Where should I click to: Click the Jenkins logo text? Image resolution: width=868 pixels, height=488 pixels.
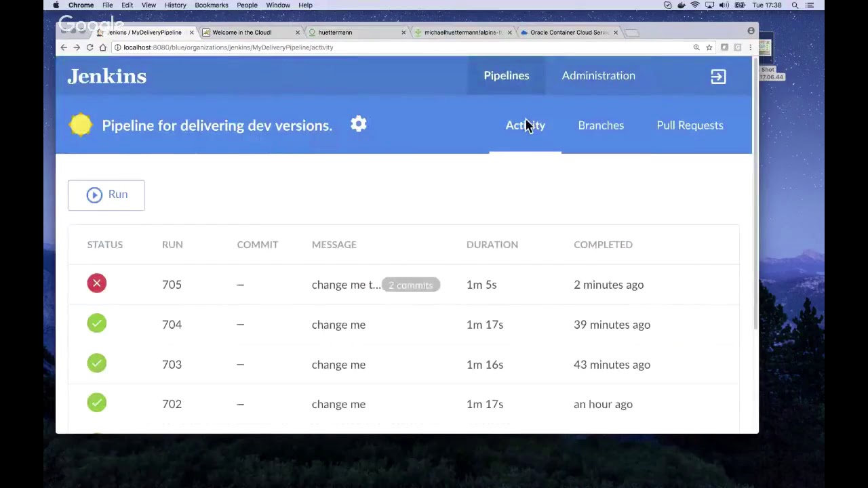106,77
